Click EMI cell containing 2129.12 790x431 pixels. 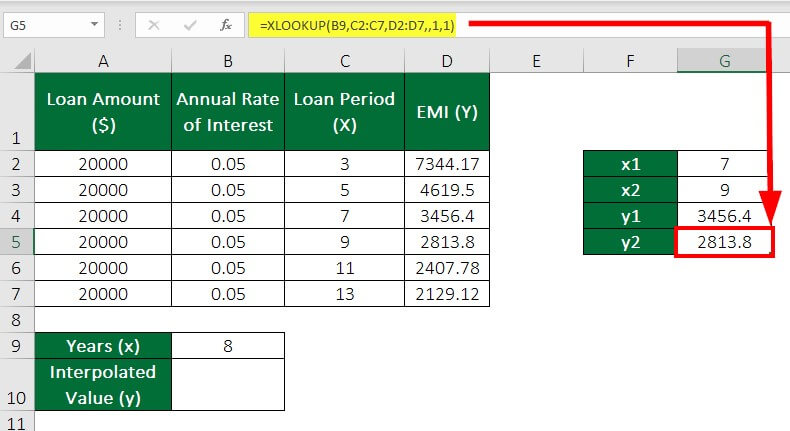click(447, 294)
